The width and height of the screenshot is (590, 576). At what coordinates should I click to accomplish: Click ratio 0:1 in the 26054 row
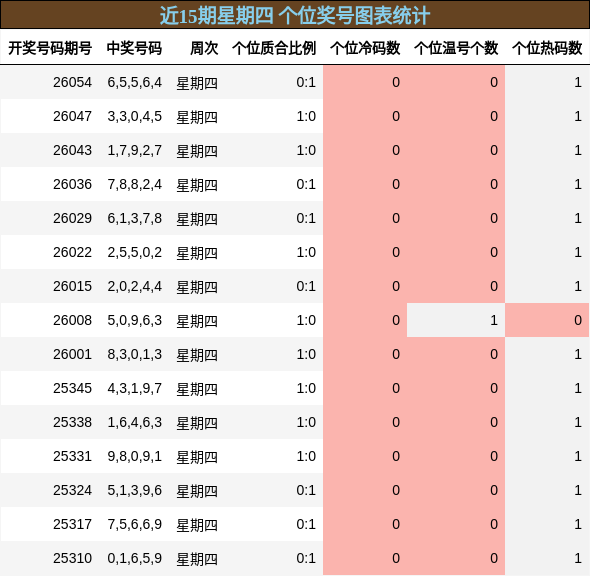tap(306, 82)
